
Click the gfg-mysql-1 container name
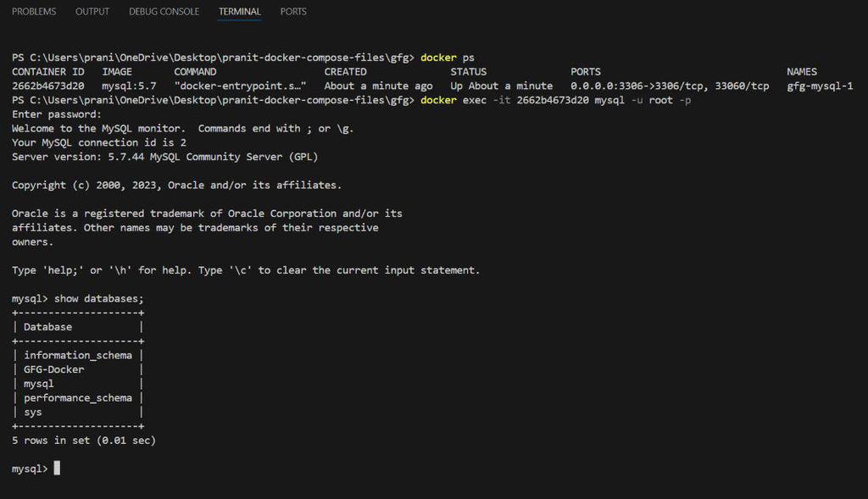click(x=820, y=86)
